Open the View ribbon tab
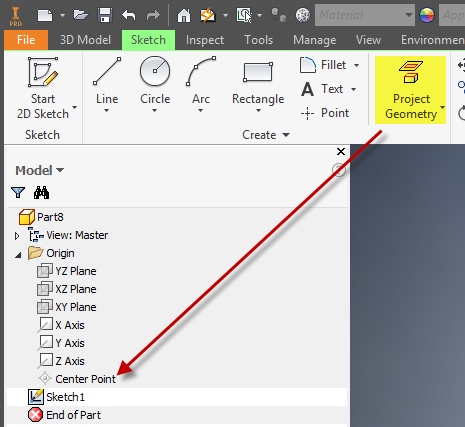Image resolution: width=465 pixels, height=427 pixels. pyautogui.click(x=368, y=40)
